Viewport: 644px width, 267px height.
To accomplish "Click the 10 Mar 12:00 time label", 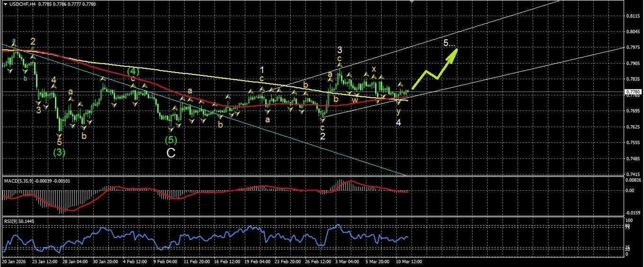I will (409, 261).
